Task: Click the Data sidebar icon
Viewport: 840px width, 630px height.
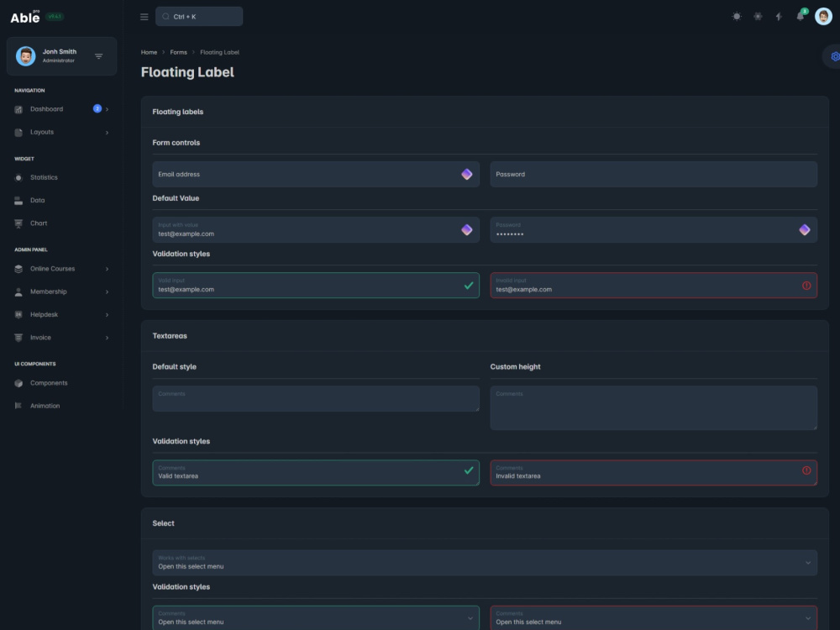Action: 18,201
